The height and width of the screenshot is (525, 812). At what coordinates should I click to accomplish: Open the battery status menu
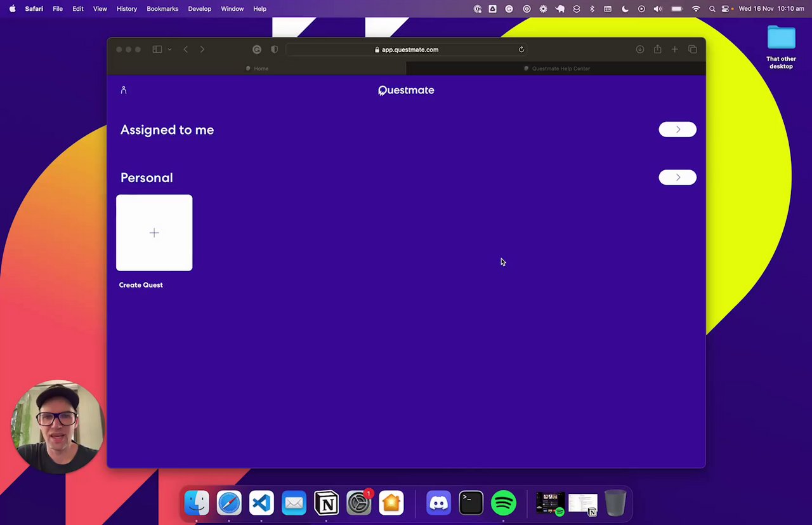(677, 9)
